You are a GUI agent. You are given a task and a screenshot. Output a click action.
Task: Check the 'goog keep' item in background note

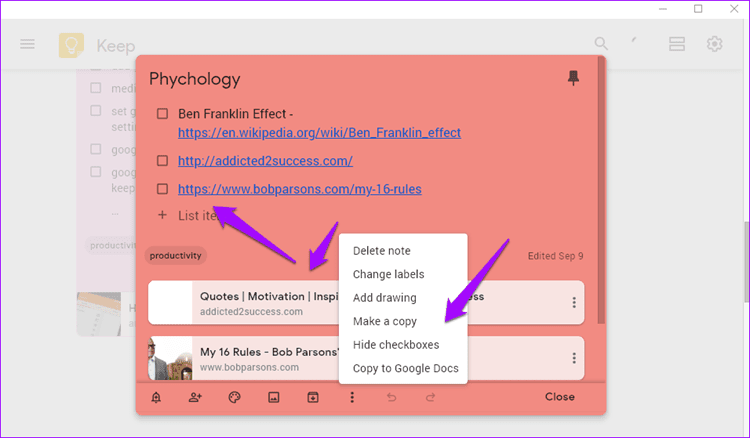[96, 172]
